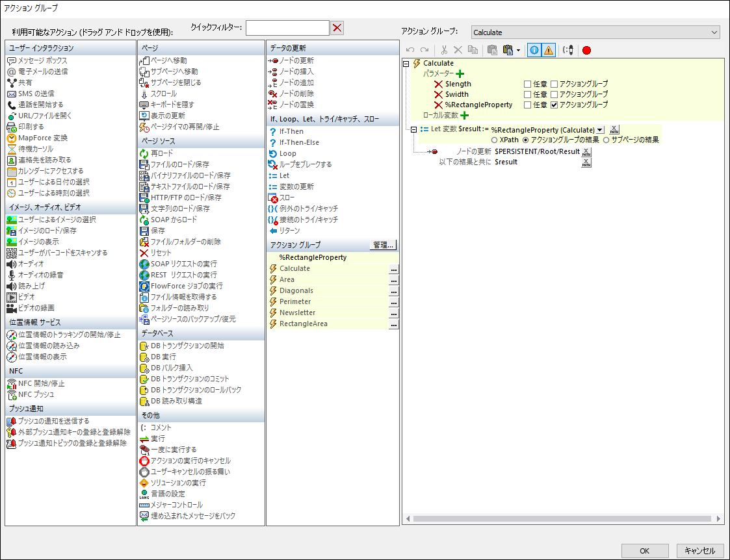Delete the $length parameter with red X
The image size is (730, 560).
438,84
